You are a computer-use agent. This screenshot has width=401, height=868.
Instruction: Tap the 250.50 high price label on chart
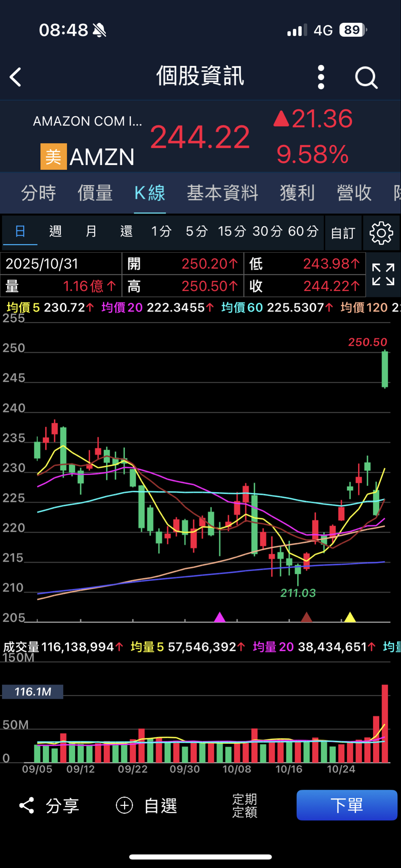click(x=368, y=342)
